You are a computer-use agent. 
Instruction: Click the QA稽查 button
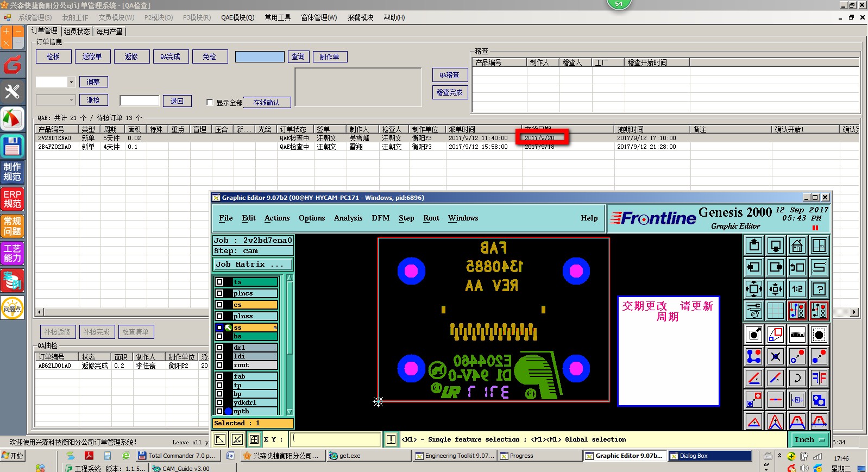pos(450,75)
